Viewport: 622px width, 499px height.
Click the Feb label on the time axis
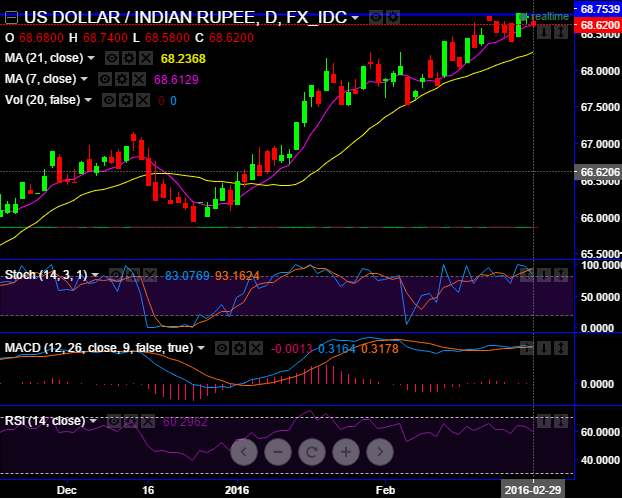pyautogui.click(x=385, y=490)
